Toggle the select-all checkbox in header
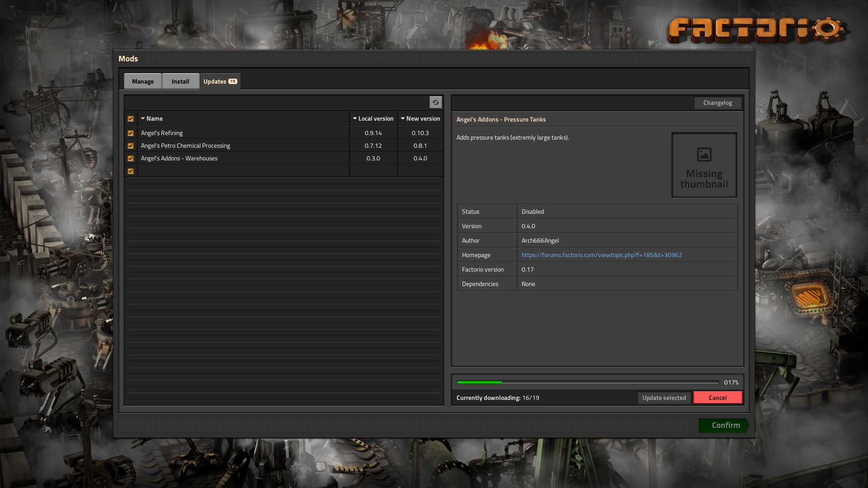The height and width of the screenshot is (488, 868). [131, 119]
